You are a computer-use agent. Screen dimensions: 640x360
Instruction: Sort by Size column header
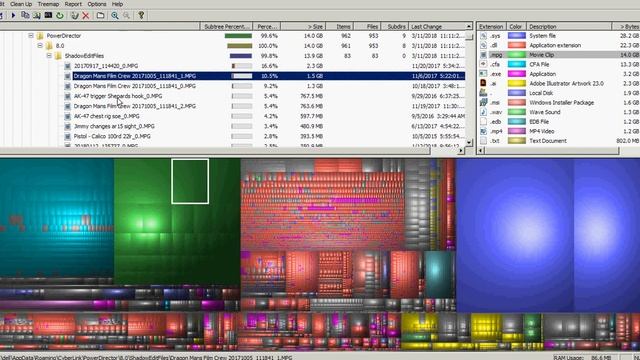tap(303, 27)
